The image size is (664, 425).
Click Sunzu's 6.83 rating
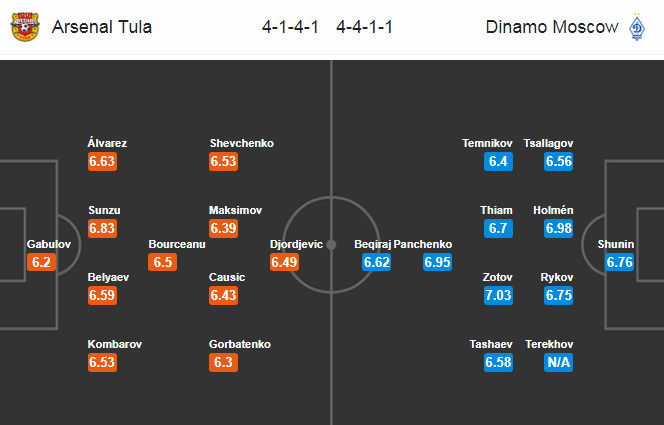click(102, 228)
